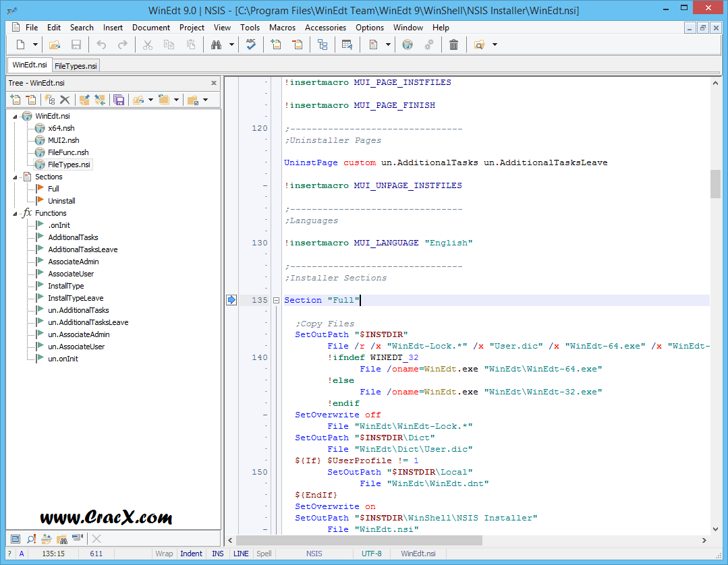Image resolution: width=728 pixels, height=565 pixels.
Task: Toggle Wrap mode in status bar
Action: pyautogui.click(x=164, y=554)
